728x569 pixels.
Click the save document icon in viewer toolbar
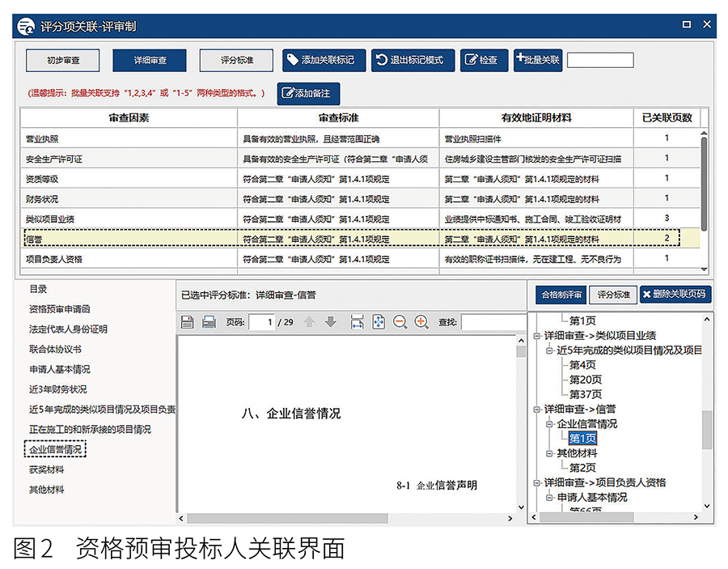(188, 322)
